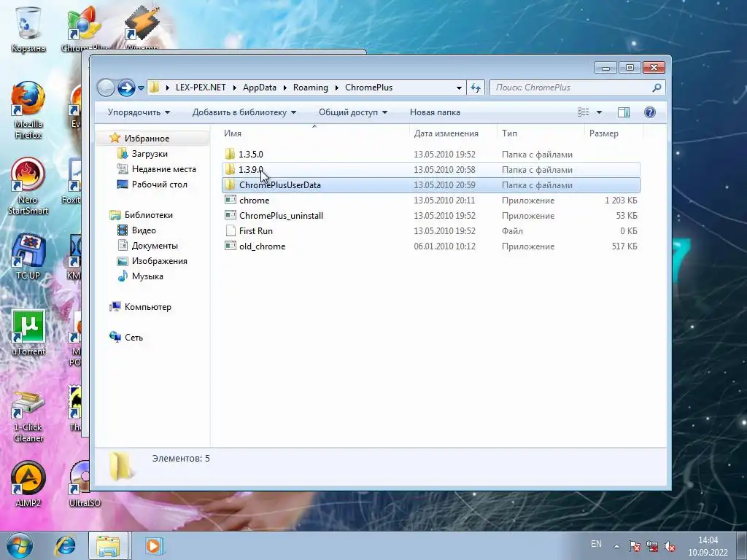The width and height of the screenshot is (747, 560).
Task: Open Изображения library
Action: tap(159, 261)
